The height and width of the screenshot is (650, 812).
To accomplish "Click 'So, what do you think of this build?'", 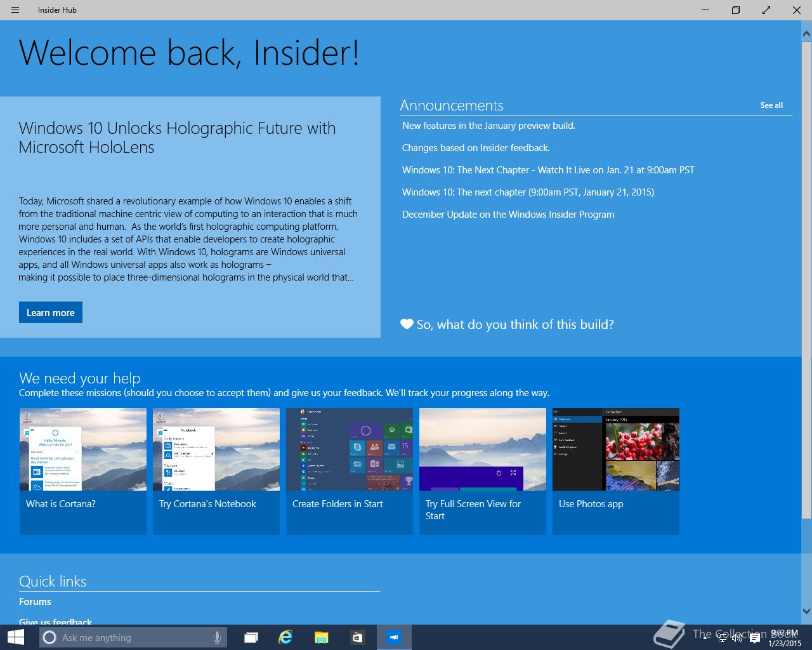I will click(x=515, y=324).
